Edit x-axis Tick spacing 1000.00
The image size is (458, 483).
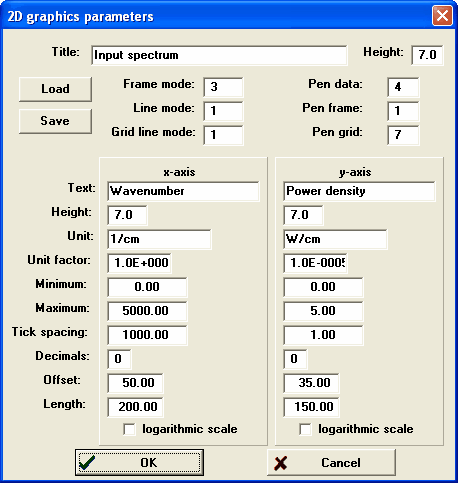point(147,335)
